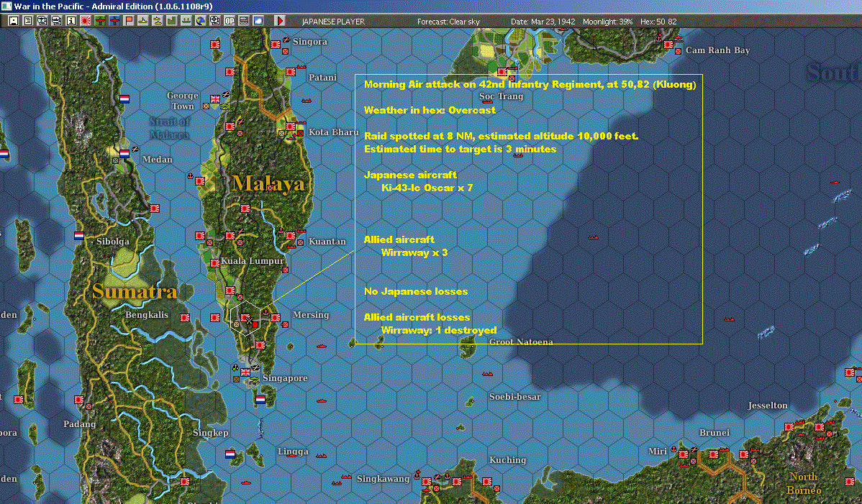Select the Japanese flag near Padang
Viewport: 862px width, 504px height.
click(79, 400)
